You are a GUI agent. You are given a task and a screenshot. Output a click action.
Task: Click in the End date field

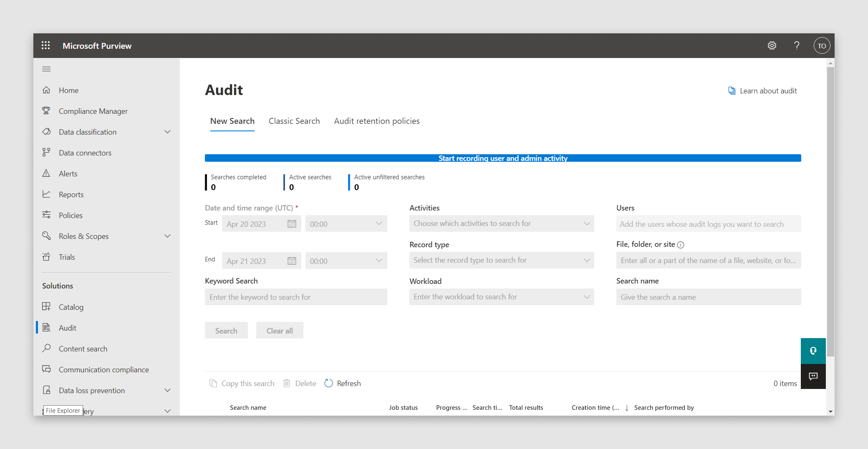point(262,261)
